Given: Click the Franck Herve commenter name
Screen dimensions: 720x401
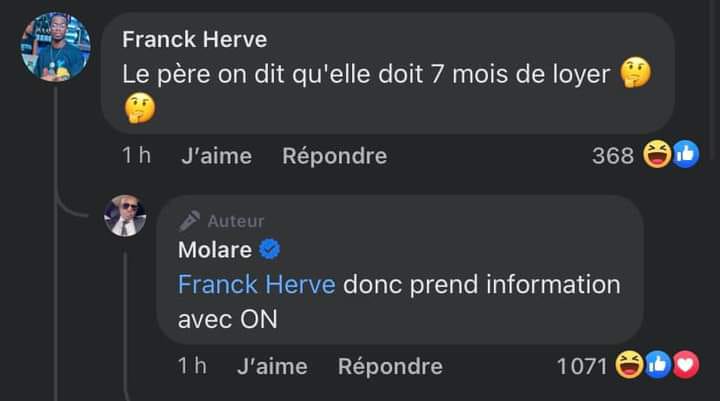Looking at the screenshot, I should point(194,40).
